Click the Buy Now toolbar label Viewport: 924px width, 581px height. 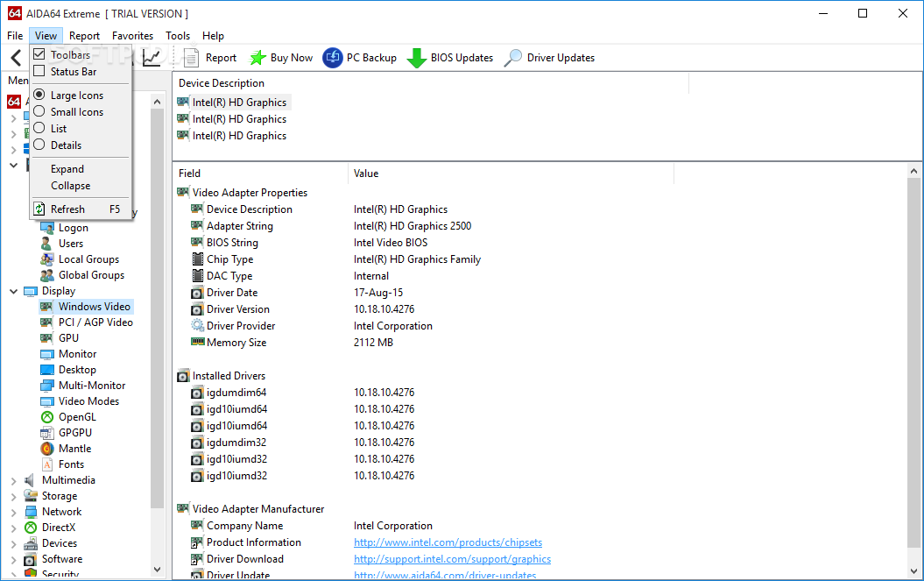292,57
